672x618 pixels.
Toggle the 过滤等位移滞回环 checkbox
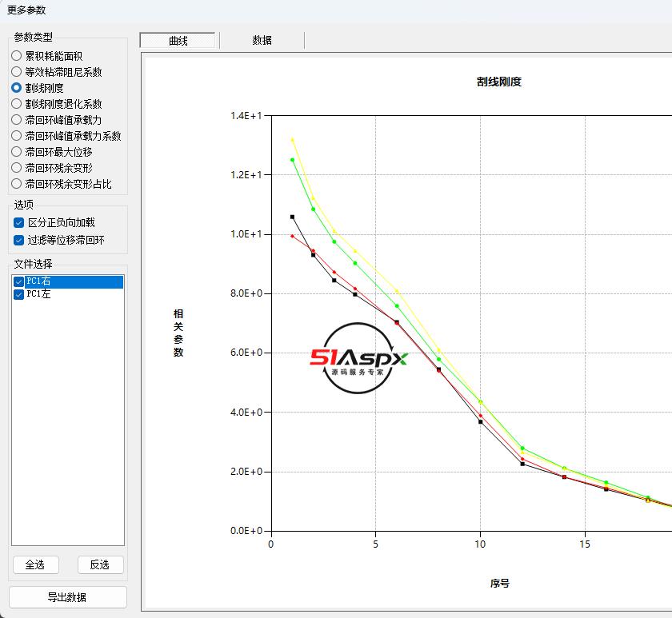(19, 241)
